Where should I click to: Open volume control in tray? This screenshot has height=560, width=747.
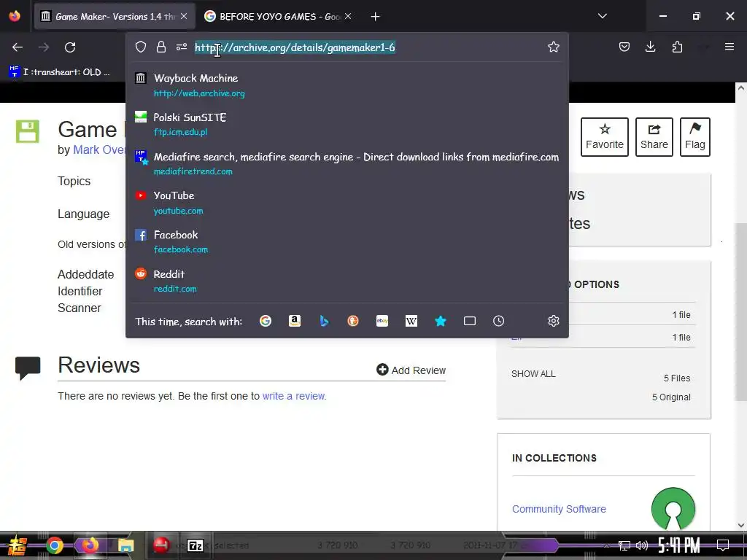(642, 545)
